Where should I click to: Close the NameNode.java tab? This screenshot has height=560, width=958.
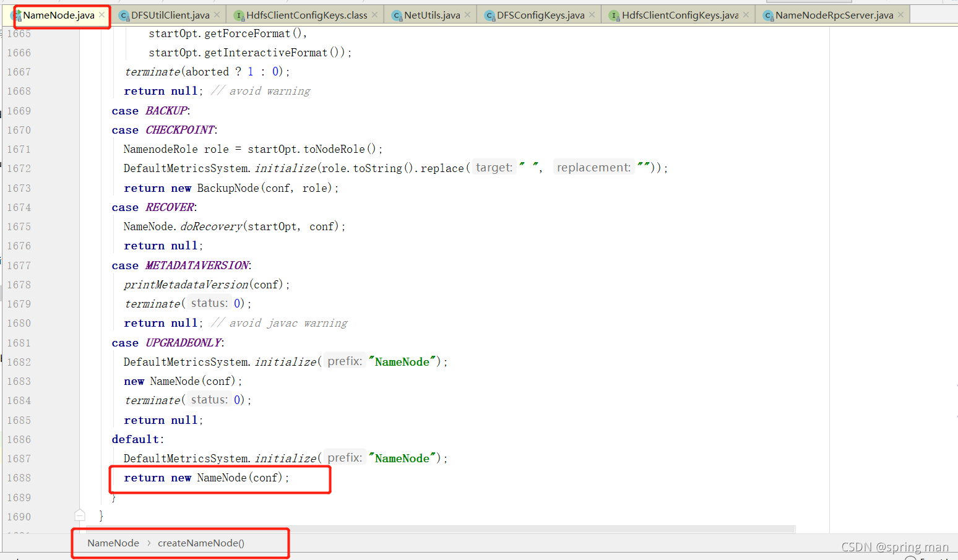101,15
